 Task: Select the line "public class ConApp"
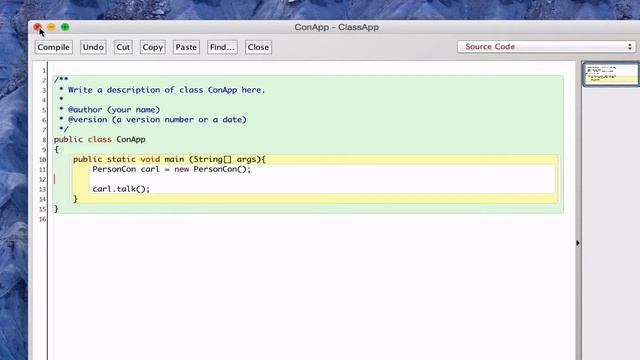[100, 140]
